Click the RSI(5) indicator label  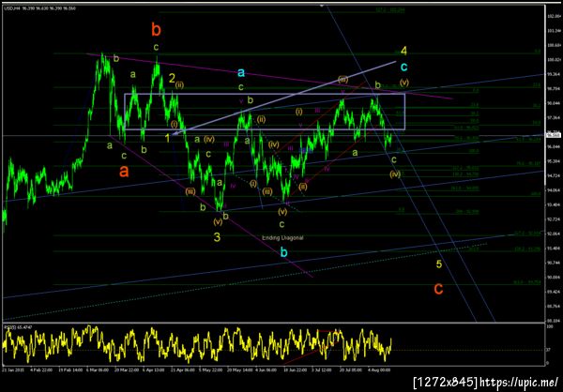click(16, 327)
